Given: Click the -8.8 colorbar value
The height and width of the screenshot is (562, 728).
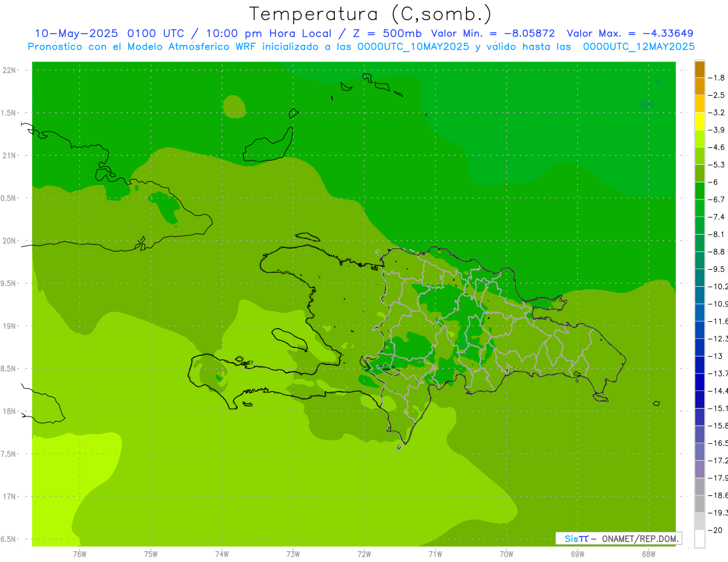Looking at the screenshot, I should [x=716, y=252].
